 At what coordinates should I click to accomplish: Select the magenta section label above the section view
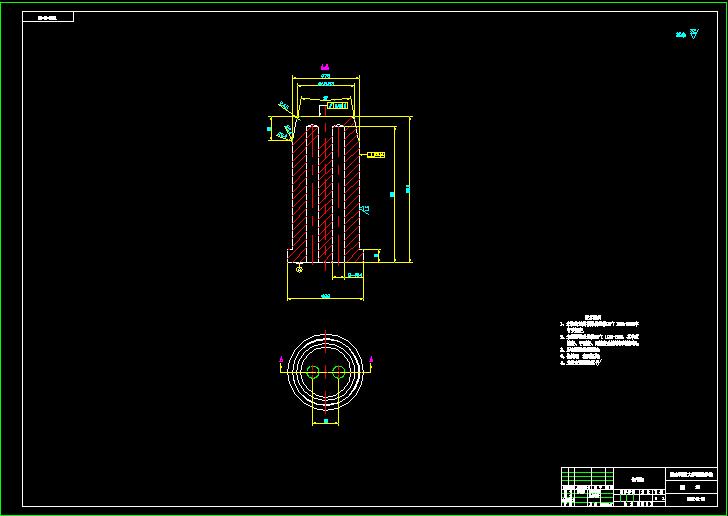325,68
